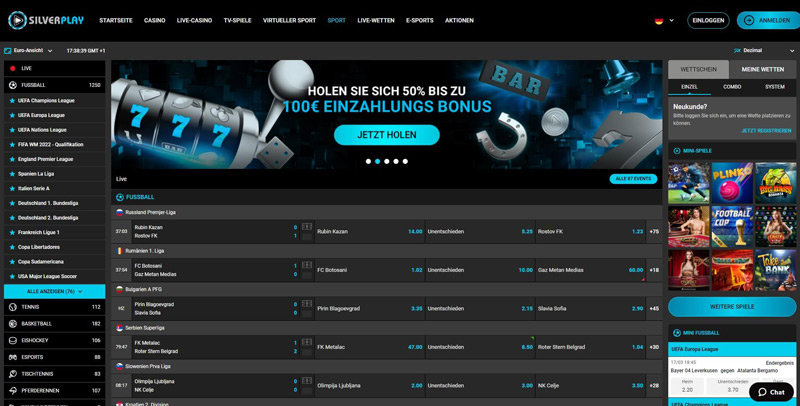Click the Jetzt Holen bonus button
Image resolution: width=800 pixels, height=406 pixels.
pyautogui.click(x=387, y=135)
